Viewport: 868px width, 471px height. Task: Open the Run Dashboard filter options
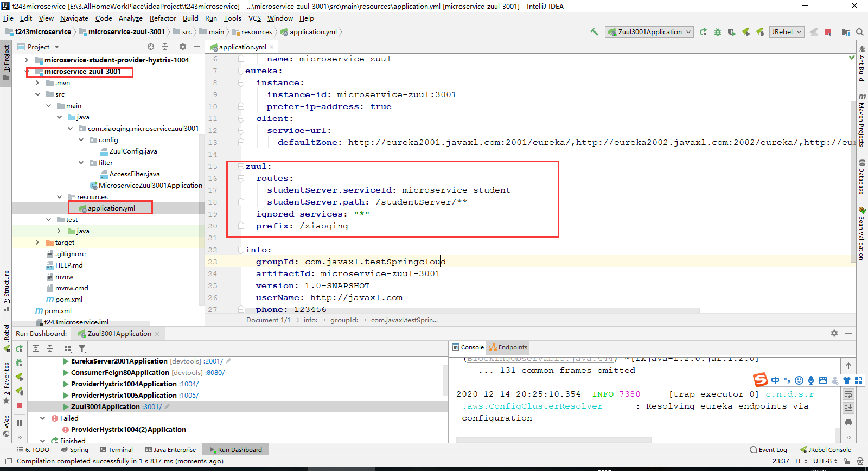click(82, 348)
